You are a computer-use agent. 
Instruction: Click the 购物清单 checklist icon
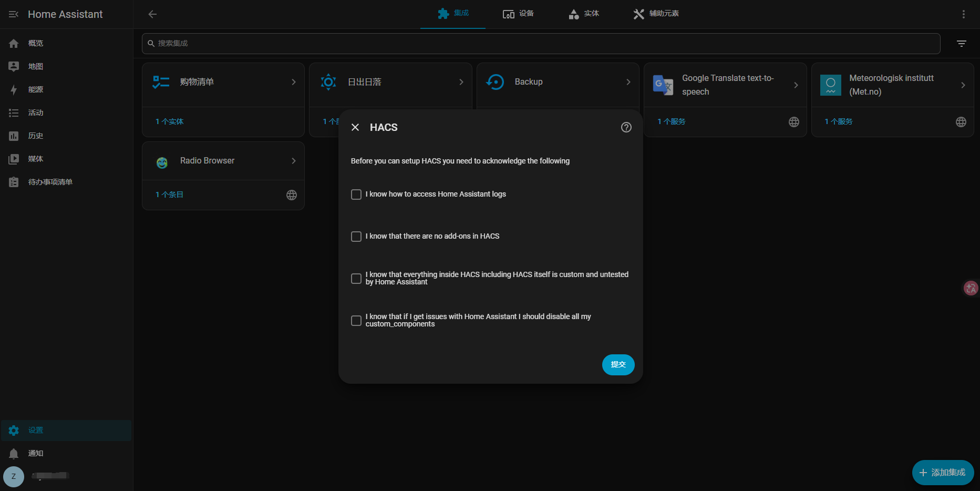(161, 82)
